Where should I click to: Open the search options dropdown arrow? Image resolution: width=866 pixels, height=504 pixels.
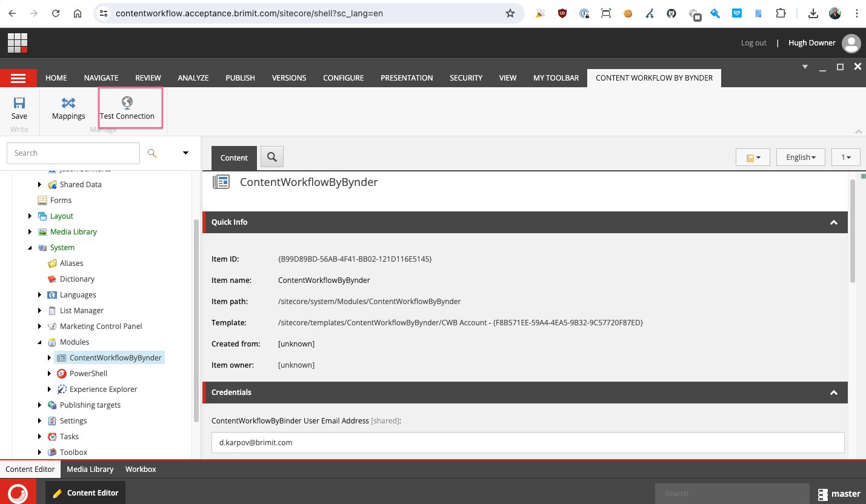185,153
